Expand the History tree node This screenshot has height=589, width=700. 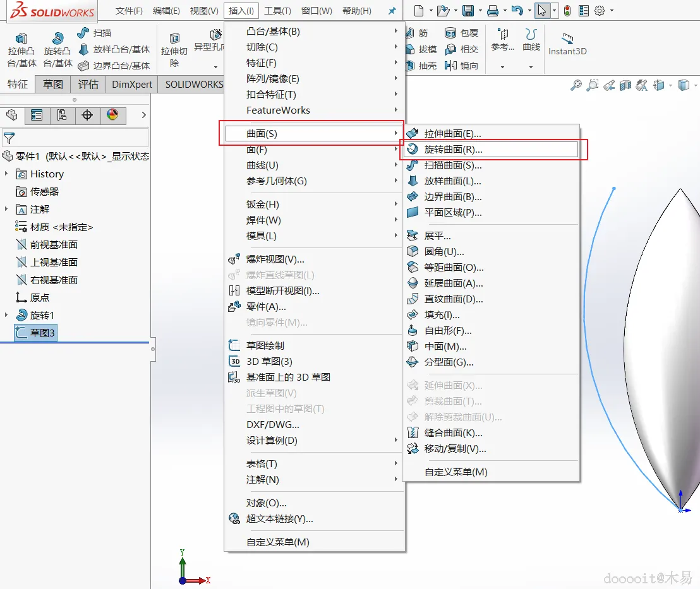coord(6,173)
